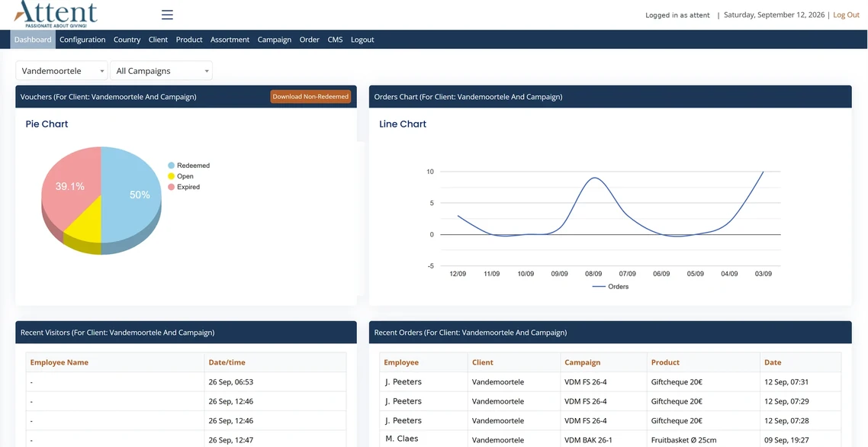Click the 12/09 axis label
The height and width of the screenshot is (447, 868).
pos(458,274)
